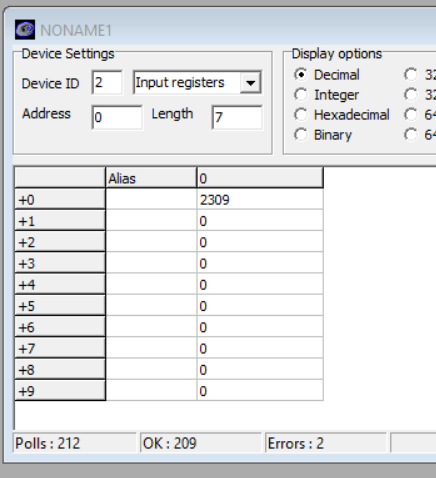Click the Alias column header
436x478 pixels.
(151, 178)
